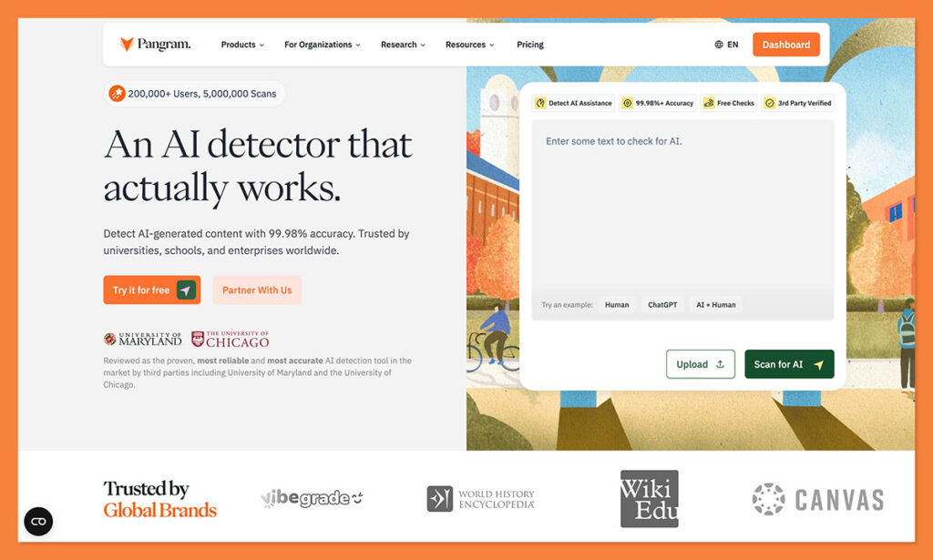This screenshot has width=933, height=560.
Task: Open the Pricing page from the navigation
Action: (x=529, y=44)
